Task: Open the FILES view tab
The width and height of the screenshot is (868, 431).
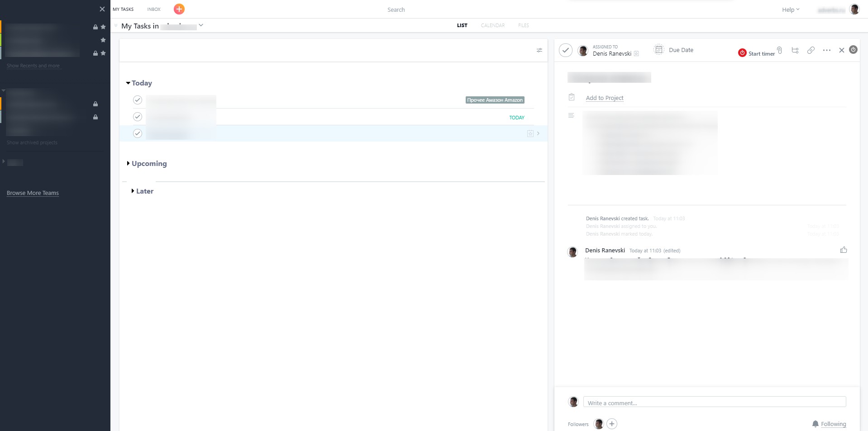Action: pos(524,25)
